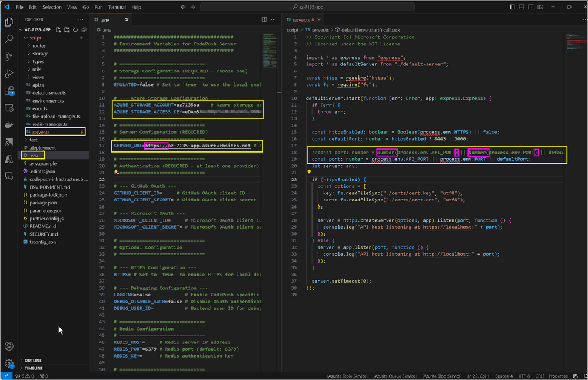This screenshot has height=380, width=588.
Task: Click the server.ts minimap
Action: pos(576,43)
